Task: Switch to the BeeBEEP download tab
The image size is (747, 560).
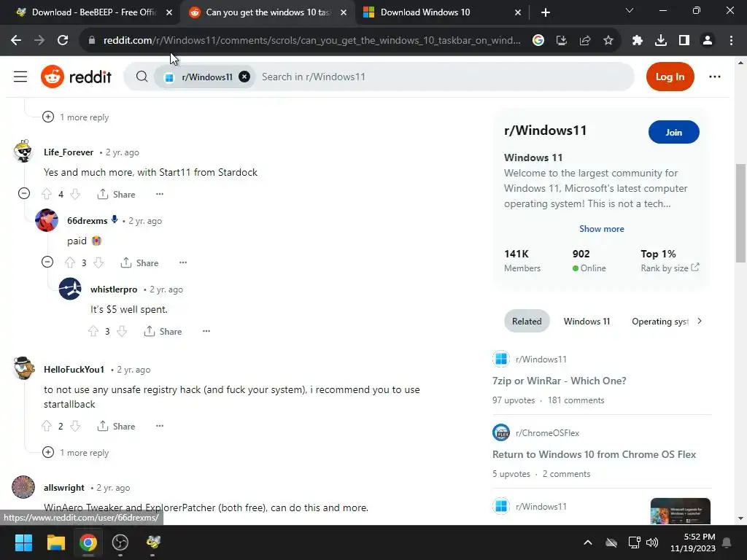Action: tap(93, 12)
